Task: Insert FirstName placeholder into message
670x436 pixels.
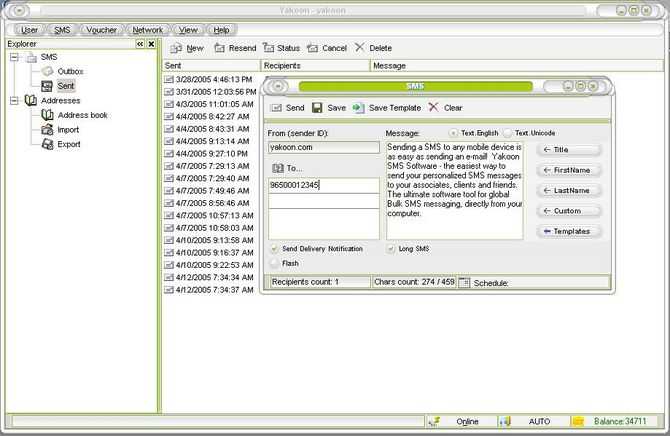Action: tap(568, 171)
